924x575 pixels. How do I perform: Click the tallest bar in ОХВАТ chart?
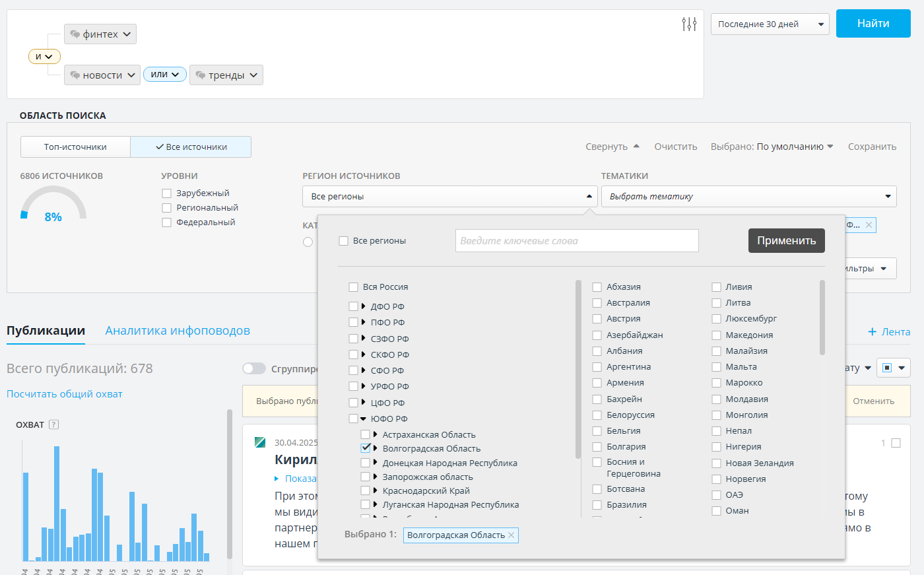point(57,504)
